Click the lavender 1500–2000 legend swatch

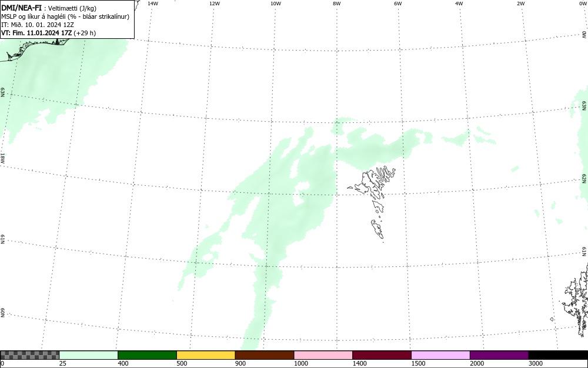point(440,355)
